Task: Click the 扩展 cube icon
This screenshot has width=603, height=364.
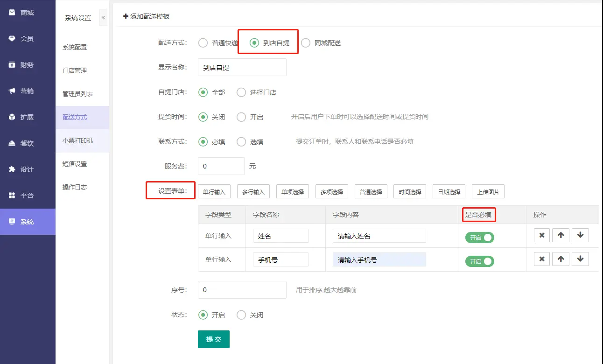Action: [12, 117]
